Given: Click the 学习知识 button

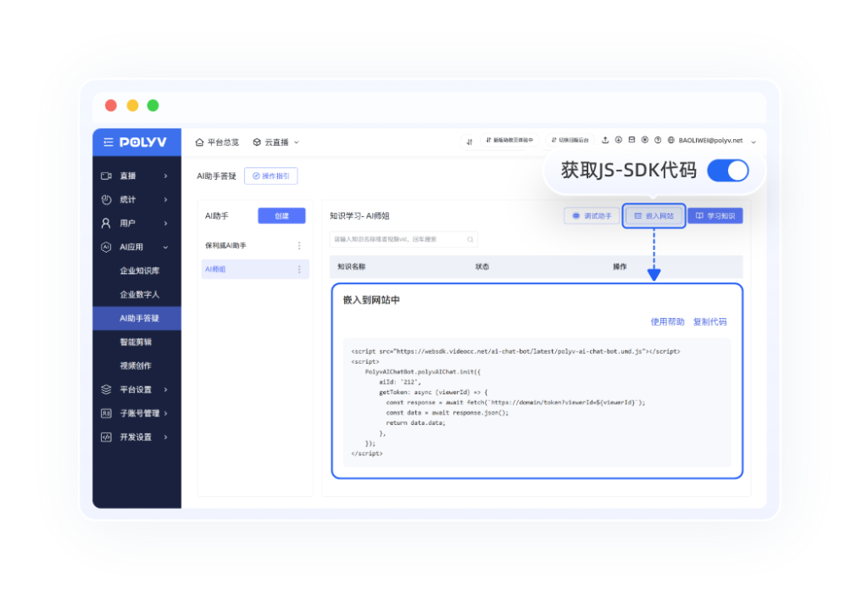Looking at the screenshot, I should 715,216.
